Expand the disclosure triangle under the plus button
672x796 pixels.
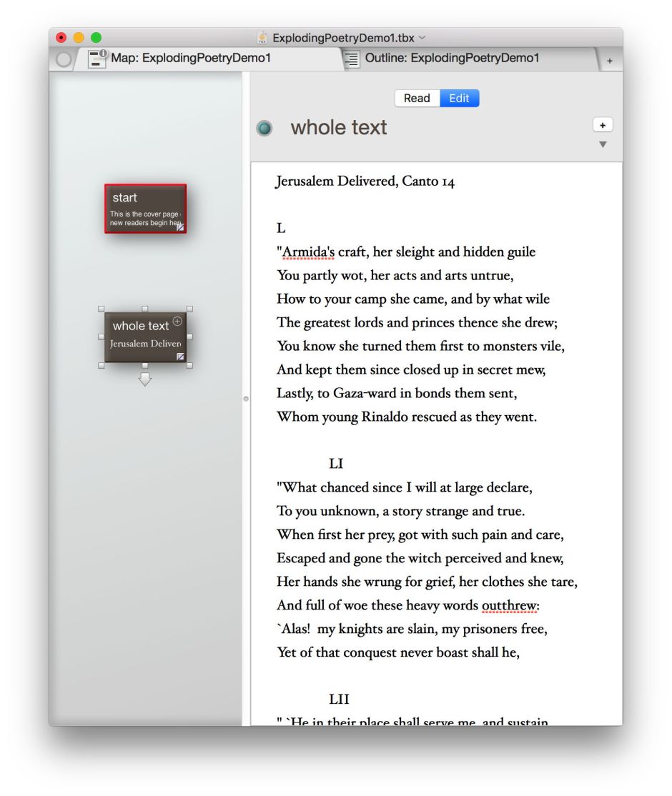coord(603,144)
